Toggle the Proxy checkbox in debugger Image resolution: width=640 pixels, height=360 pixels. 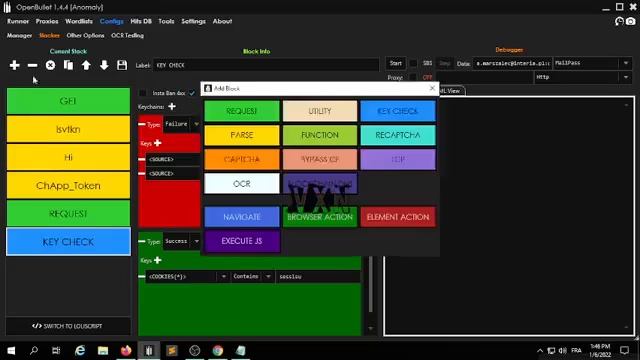pyautogui.click(x=413, y=77)
